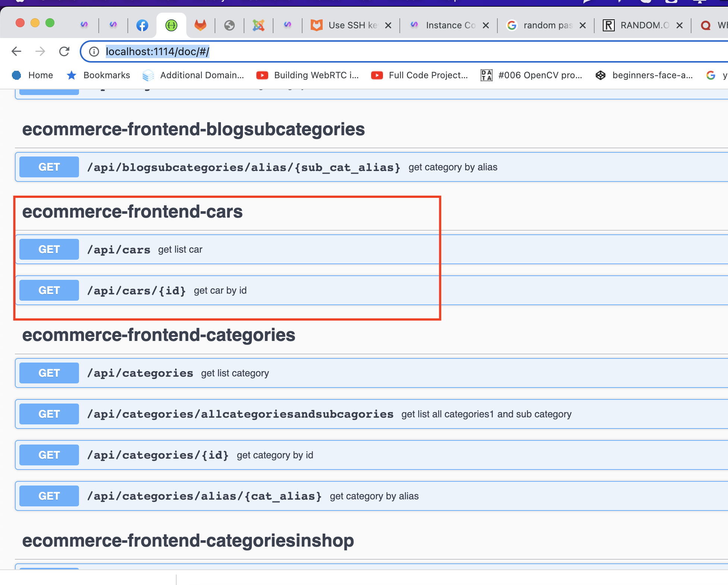
Task: Click 'get list car' description text
Action: point(180,250)
